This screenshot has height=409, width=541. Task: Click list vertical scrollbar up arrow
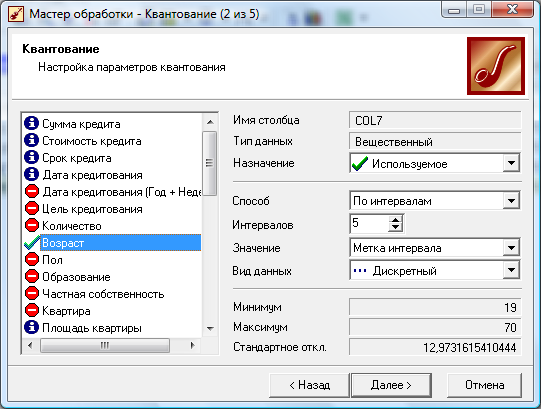tap(210, 122)
